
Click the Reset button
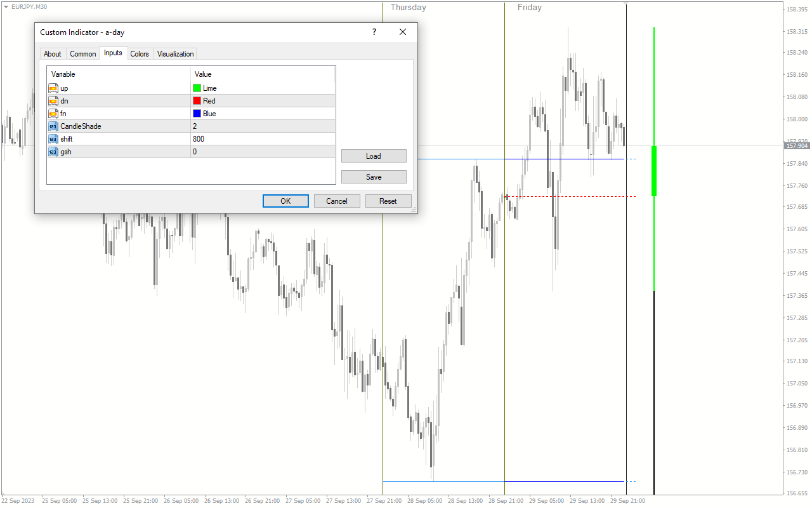[x=388, y=201]
